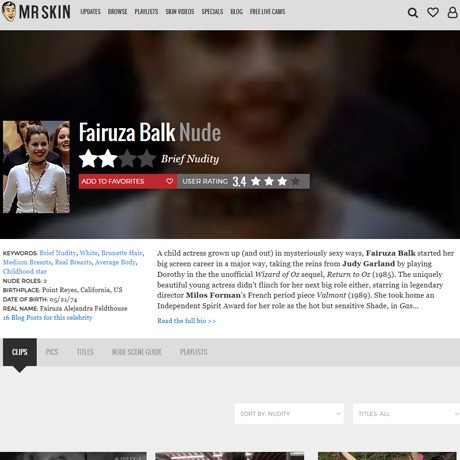Image resolution: width=460 pixels, height=460 pixels.
Task: Open the Titles: All dropdown
Action: pyautogui.click(x=406, y=414)
